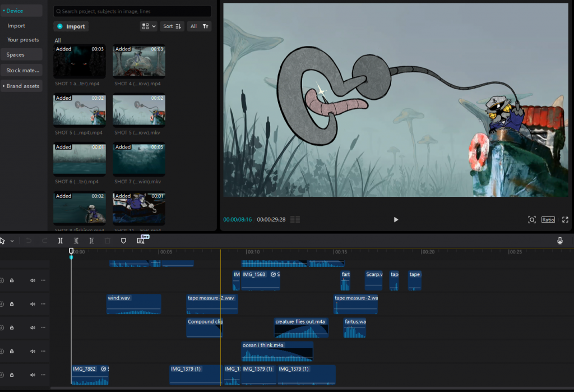
Task: Open the All filter dropdown
Action: click(199, 26)
